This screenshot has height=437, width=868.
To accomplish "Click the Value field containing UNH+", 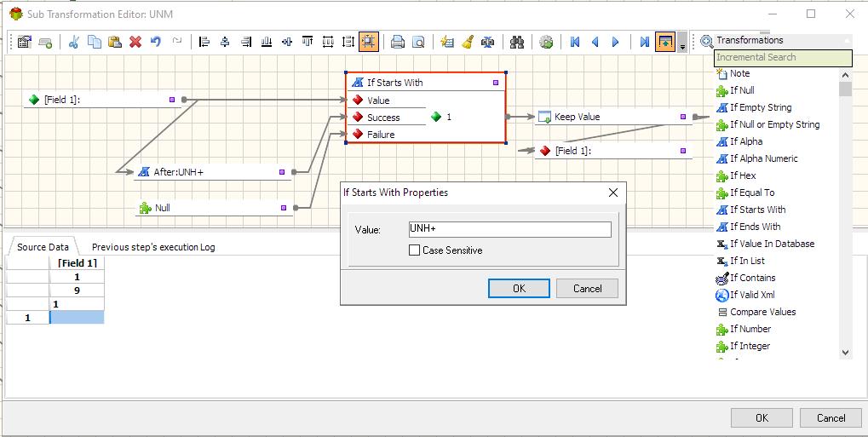I will pos(509,229).
